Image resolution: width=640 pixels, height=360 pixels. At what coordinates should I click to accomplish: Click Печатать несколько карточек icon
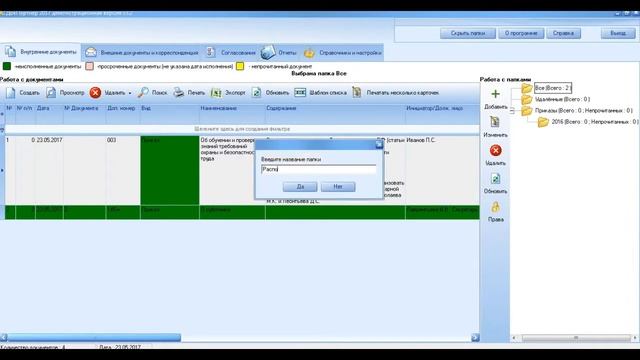[357, 93]
